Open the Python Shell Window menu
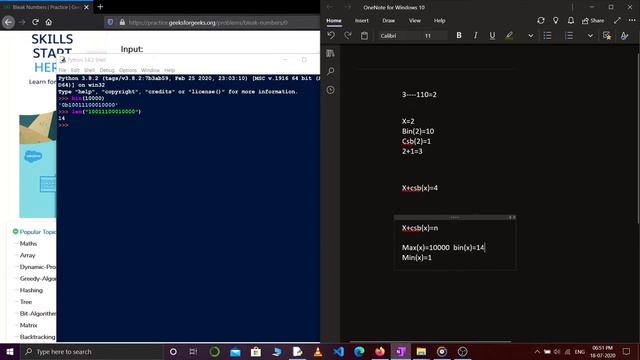Screen dimensions: 640x360 pos(150,70)
